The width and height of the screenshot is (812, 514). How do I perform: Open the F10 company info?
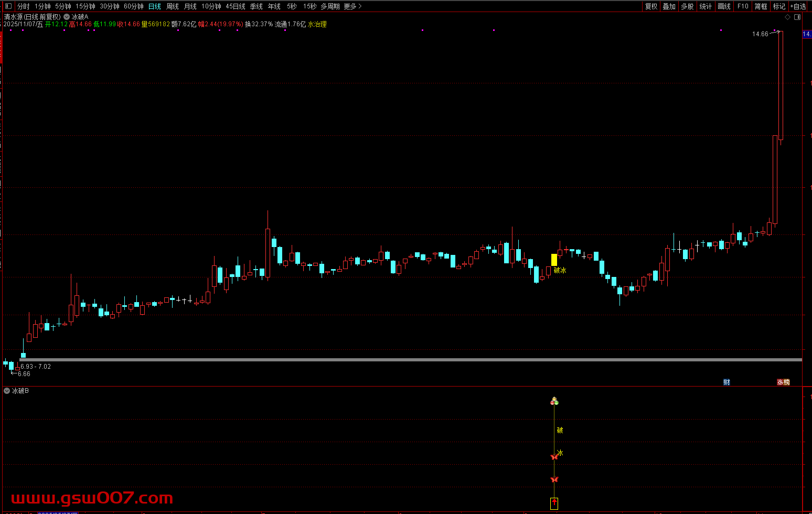pos(743,6)
